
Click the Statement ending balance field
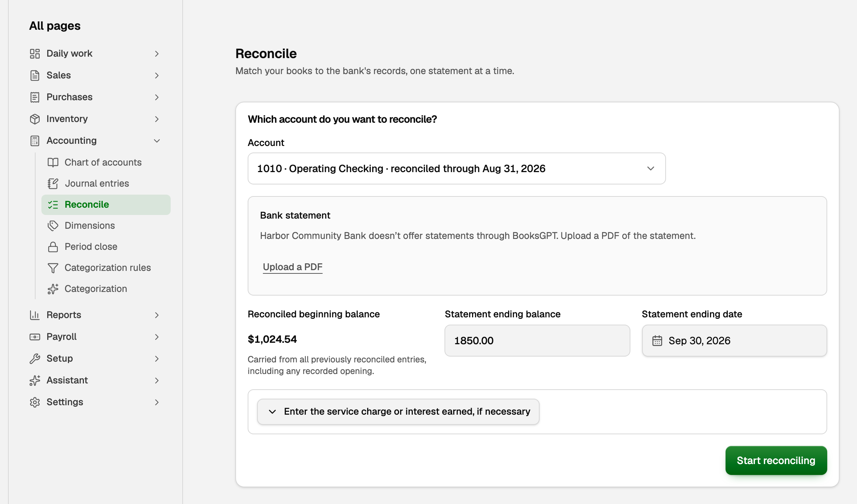click(x=537, y=341)
